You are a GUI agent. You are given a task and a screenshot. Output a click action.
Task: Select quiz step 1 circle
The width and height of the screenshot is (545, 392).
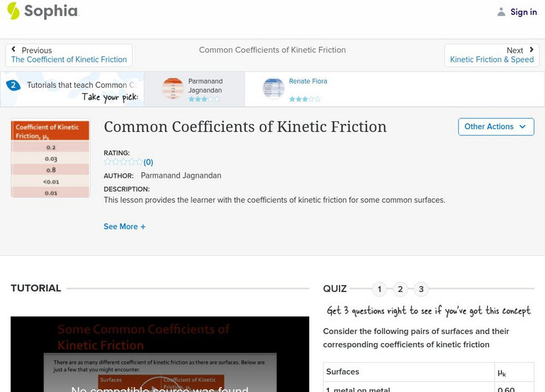point(379,289)
